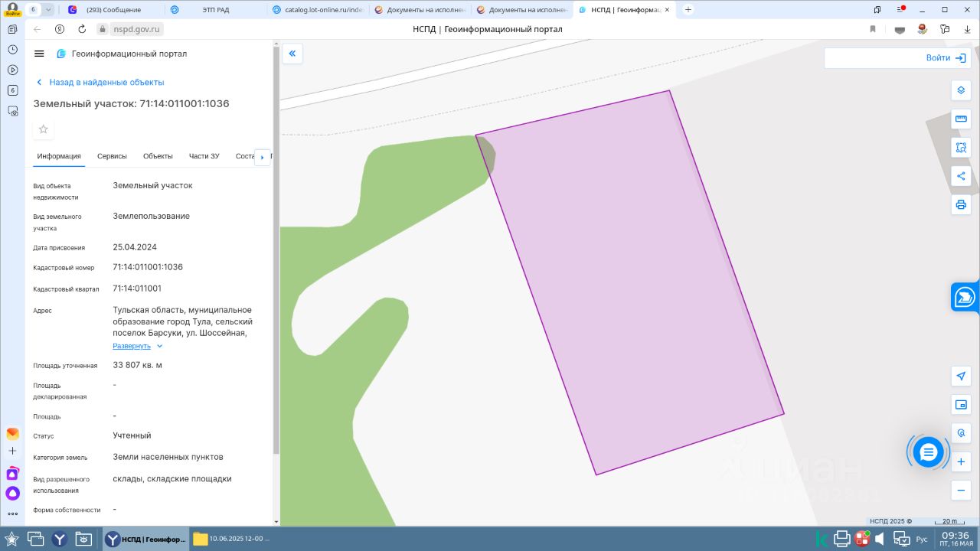
Task: Click the Земли населенных пунктов category value
Action: [x=168, y=457]
